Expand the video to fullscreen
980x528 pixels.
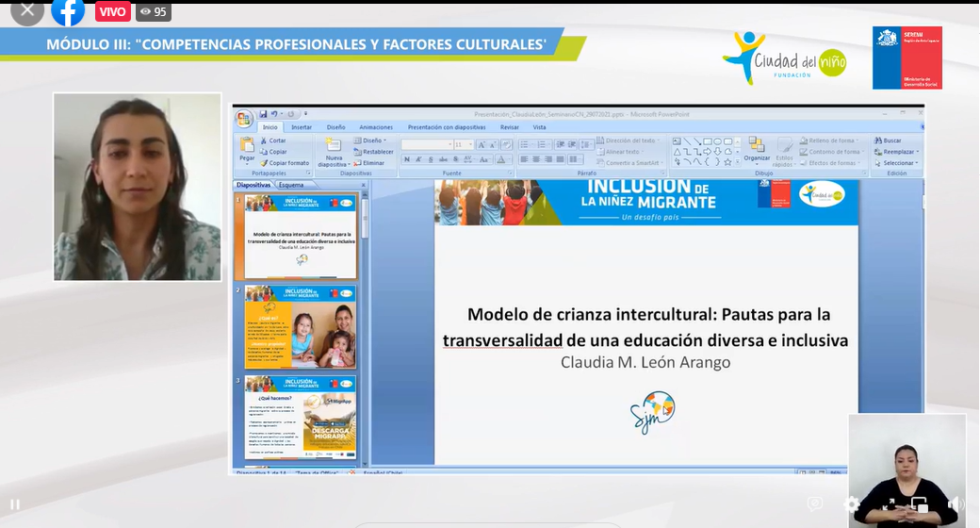tap(888, 504)
